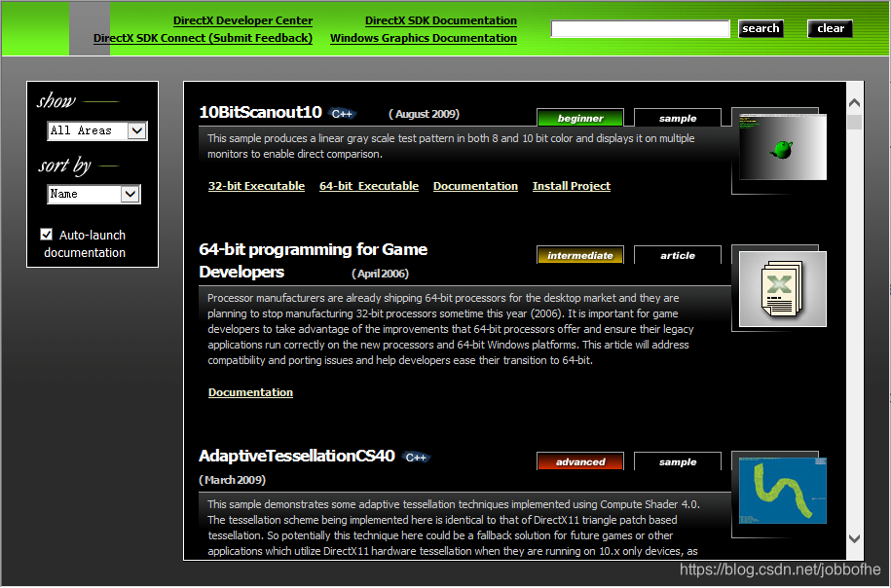Click the C++ icon beside 10BitScanout10

[342, 114]
